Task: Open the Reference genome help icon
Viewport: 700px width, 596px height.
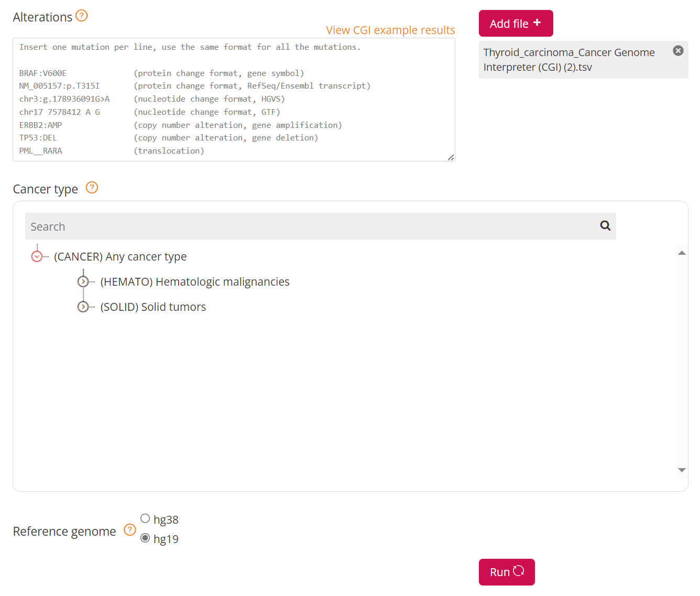Action: (x=130, y=530)
